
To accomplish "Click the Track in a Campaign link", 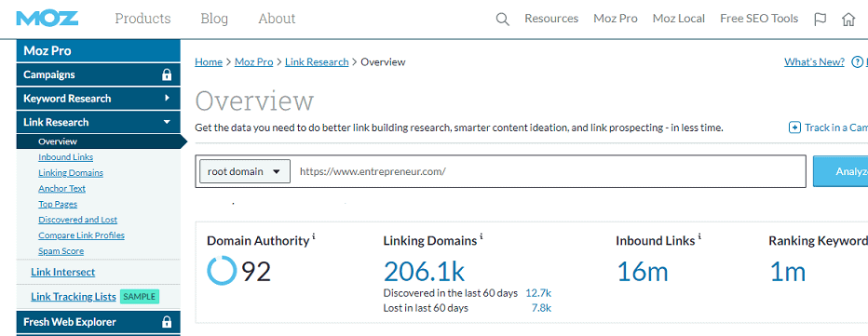I will click(x=836, y=128).
